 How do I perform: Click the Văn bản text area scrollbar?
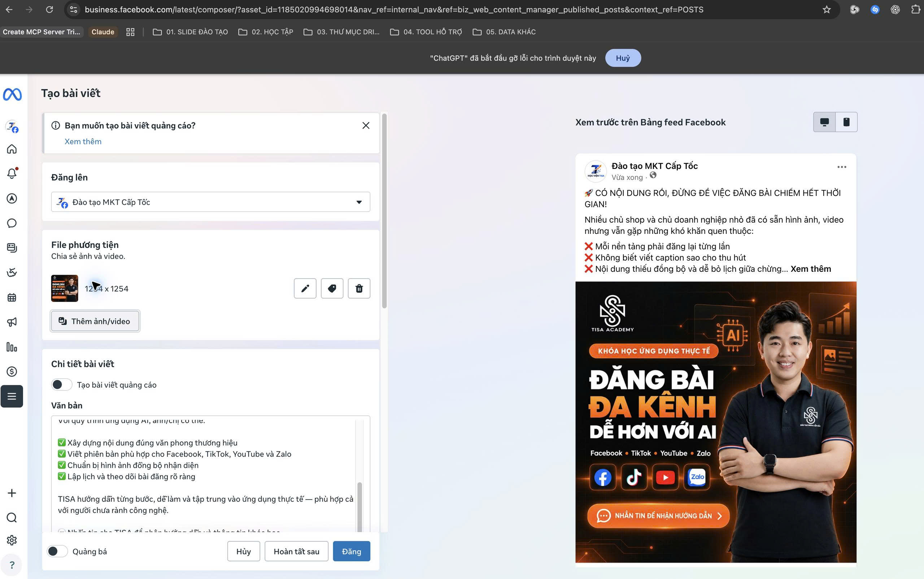coord(359,507)
